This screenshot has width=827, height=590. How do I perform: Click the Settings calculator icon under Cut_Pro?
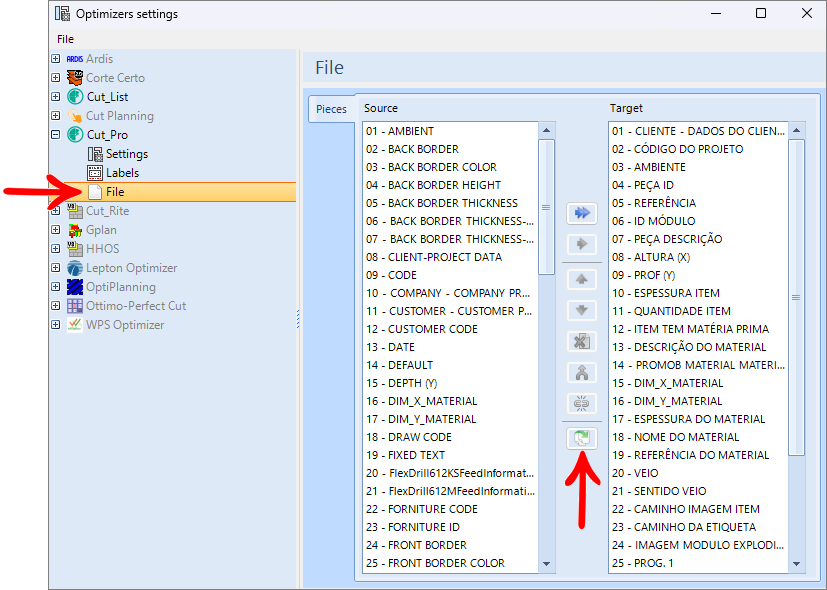tap(95, 154)
